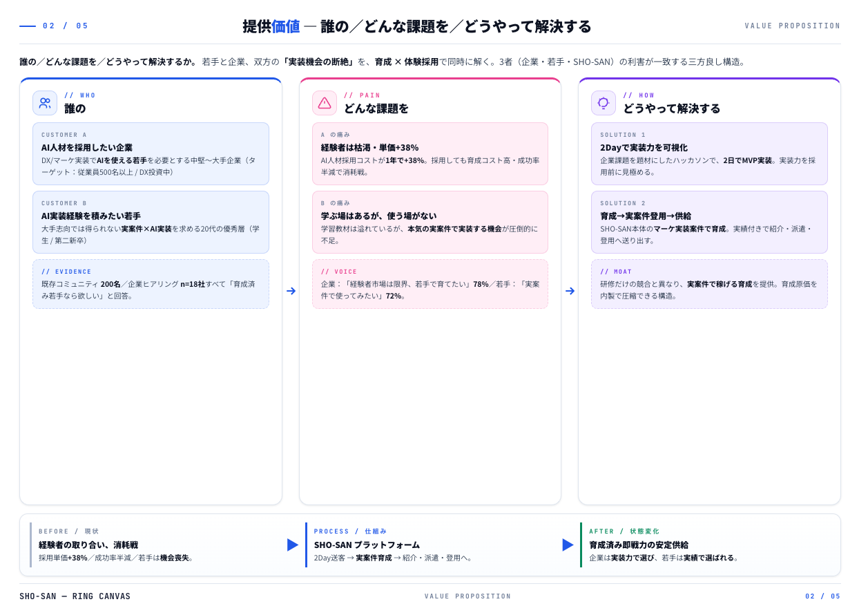The width and height of the screenshot is (868, 604).
Task: Click the 'BEFORE / 現状' label
Action: (x=69, y=531)
